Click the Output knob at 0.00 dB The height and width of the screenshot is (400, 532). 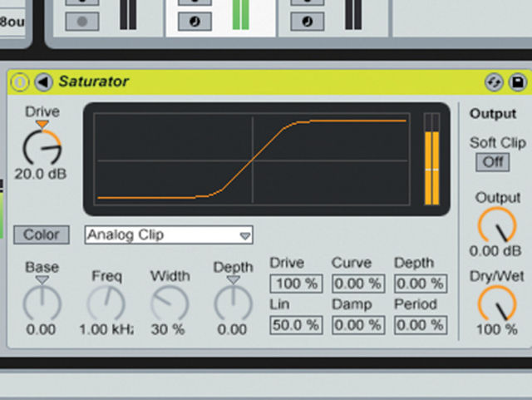[x=497, y=225]
